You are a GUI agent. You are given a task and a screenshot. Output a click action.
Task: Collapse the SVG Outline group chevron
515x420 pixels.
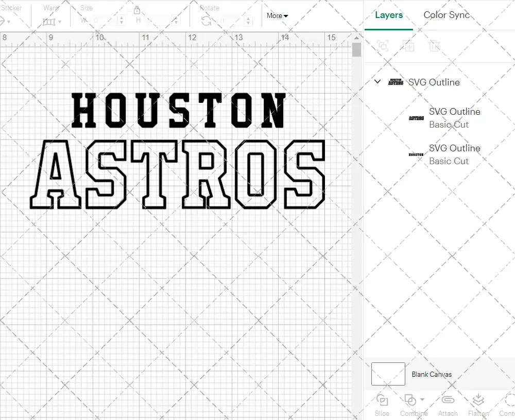point(377,82)
